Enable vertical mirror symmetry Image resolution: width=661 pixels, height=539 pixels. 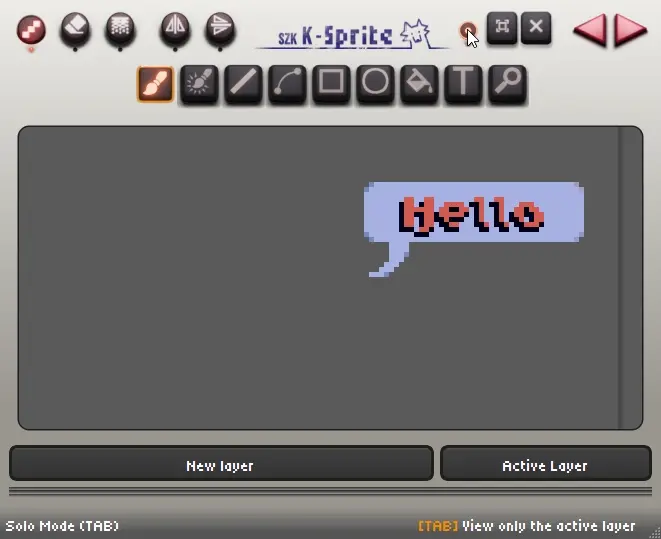(x=220, y=28)
